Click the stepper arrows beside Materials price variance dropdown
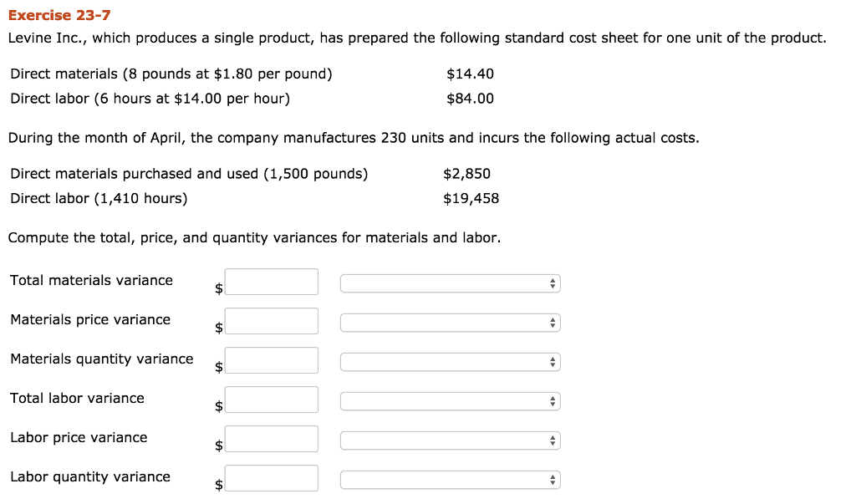 552,323
